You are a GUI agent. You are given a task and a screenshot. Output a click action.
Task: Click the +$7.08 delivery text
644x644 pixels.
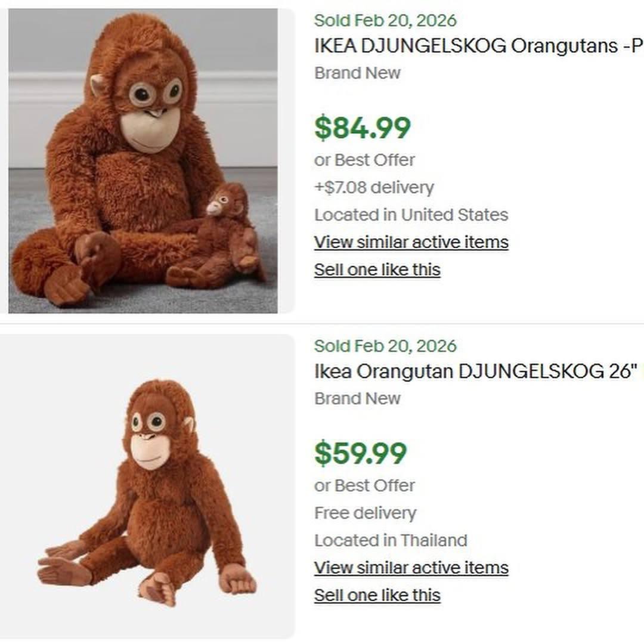coord(374,187)
